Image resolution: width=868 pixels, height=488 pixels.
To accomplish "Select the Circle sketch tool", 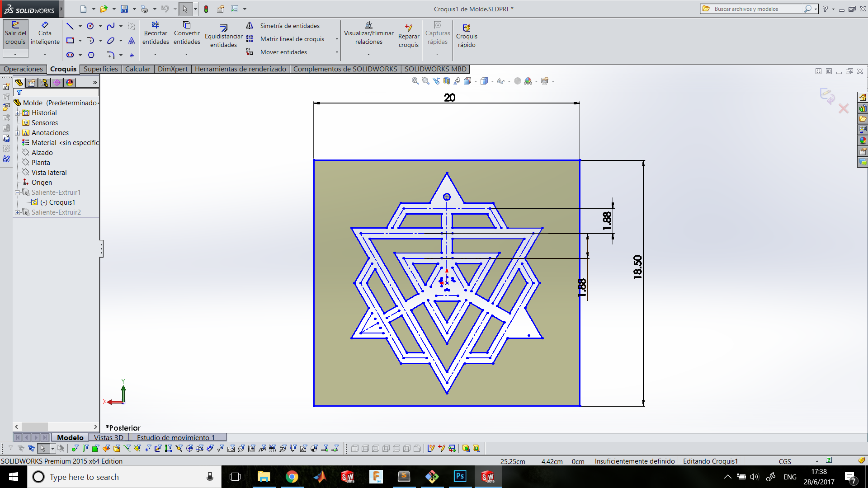I will pyautogui.click(x=90, y=26).
